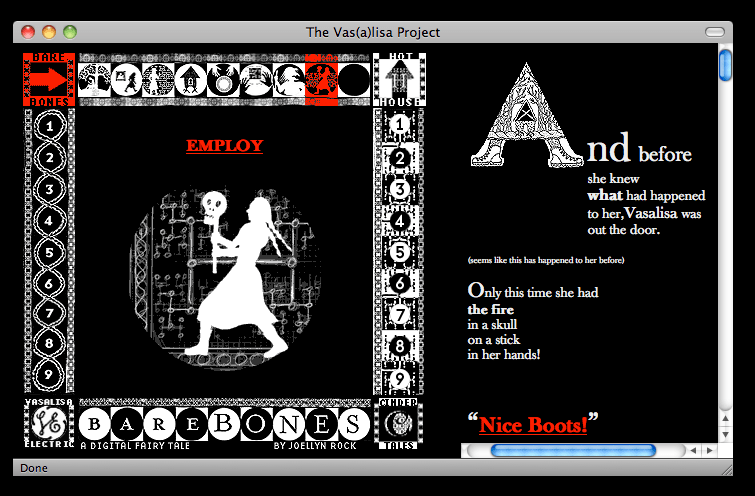Go to chapter 1 in left column
This screenshot has width=755, height=496.
(x=50, y=127)
